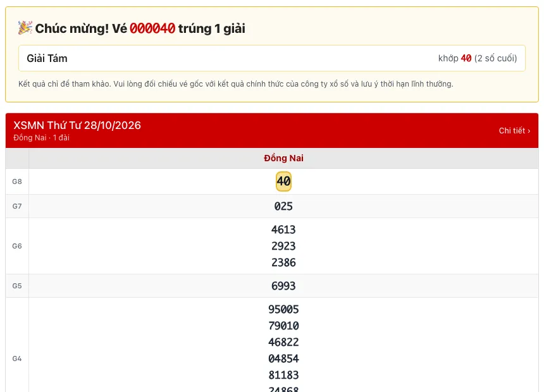Select the G6 result 4613
Screen dimensions: 544x392
[x=283, y=230]
